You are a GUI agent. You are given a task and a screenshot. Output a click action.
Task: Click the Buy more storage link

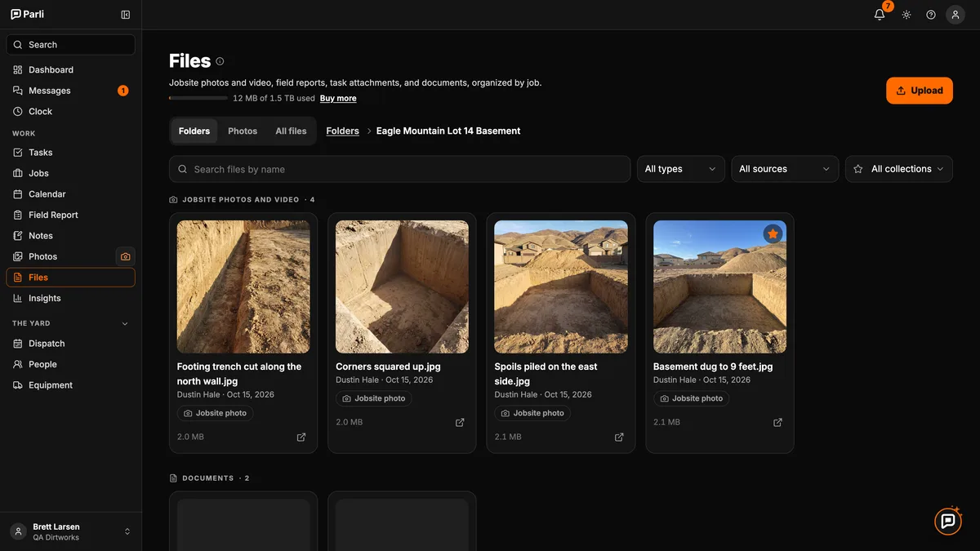click(x=338, y=98)
